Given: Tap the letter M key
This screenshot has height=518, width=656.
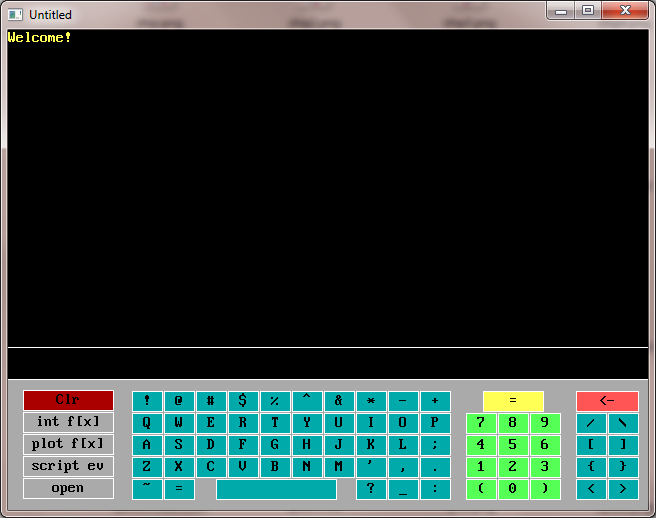Looking at the screenshot, I should 339,467.
